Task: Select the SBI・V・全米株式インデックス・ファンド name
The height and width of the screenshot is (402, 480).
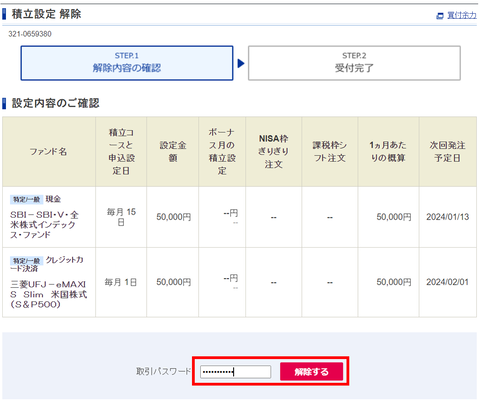Action: 44,225
